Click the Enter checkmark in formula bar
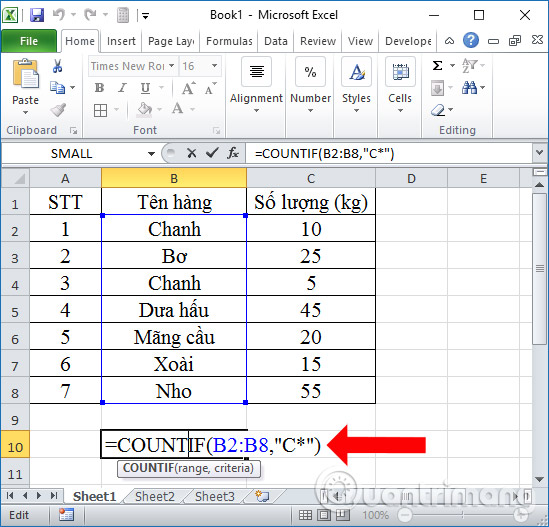The image size is (549, 527). point(212,153)
